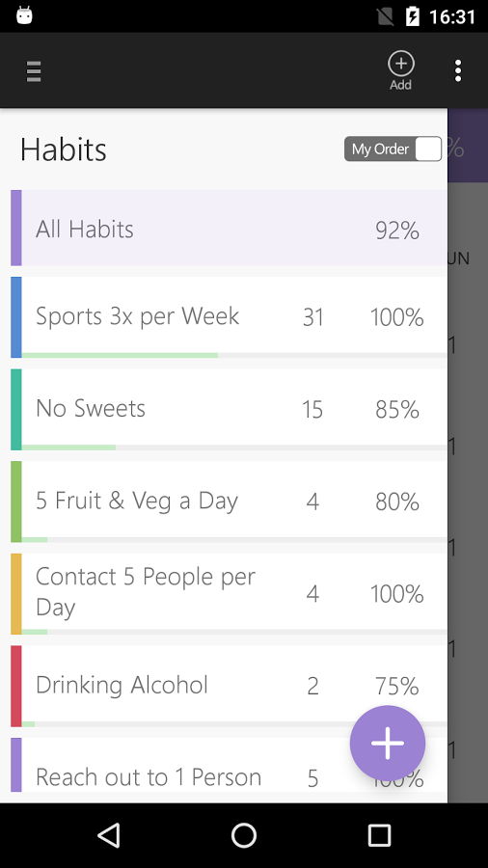Open 5 Fruit & Veg a Day
Viewport: 488px width, 868px height.
(230, 502)
